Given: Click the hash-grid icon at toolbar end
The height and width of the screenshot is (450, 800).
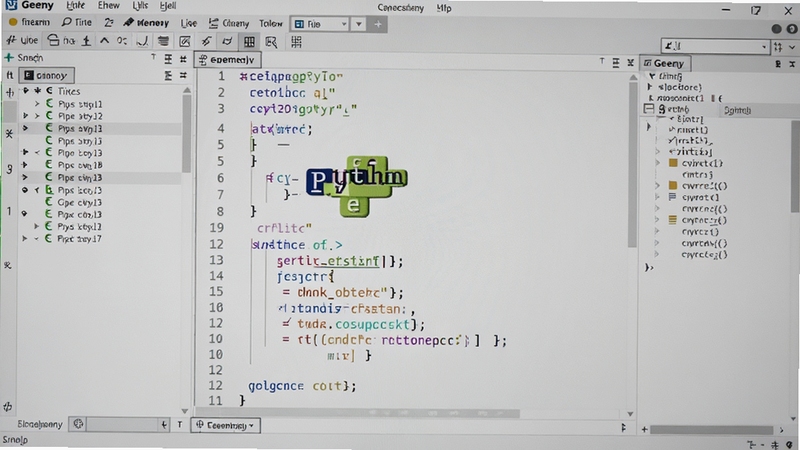Looking at the screenshot, I should click(x=296, y=42).
